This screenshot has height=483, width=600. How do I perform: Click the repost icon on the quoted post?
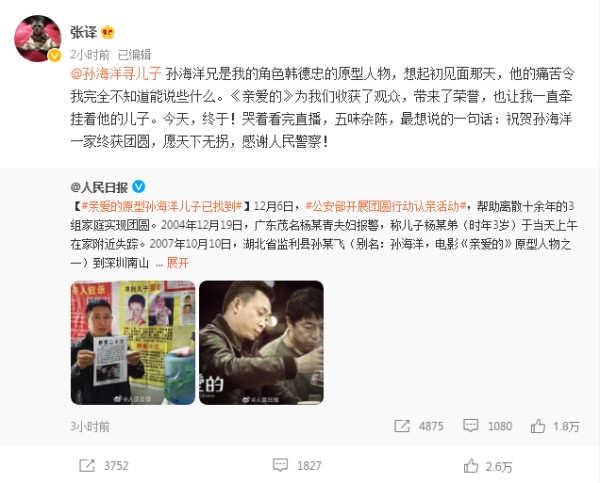pyautogui.click(x=402, y=426)
